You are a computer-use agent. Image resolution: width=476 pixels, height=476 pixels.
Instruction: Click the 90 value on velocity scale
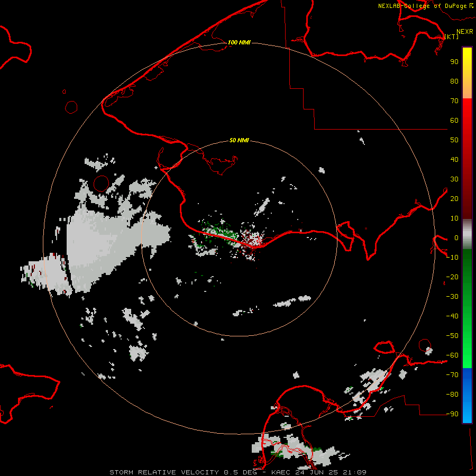point(454,62)
